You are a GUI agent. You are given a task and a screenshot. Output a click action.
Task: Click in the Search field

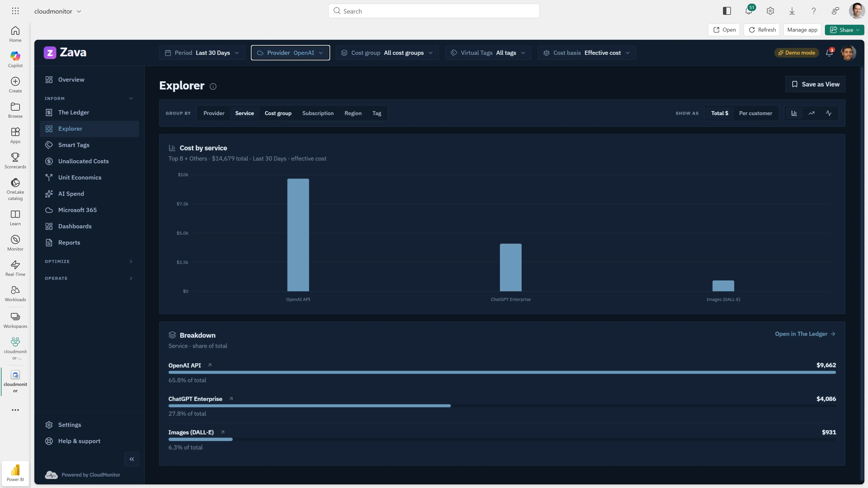coord(434,11)
